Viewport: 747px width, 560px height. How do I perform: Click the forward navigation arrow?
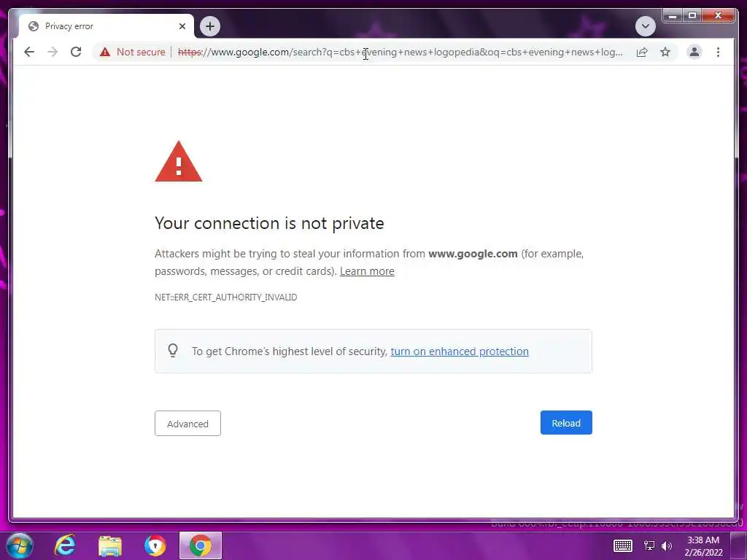[x=53, y=52]
